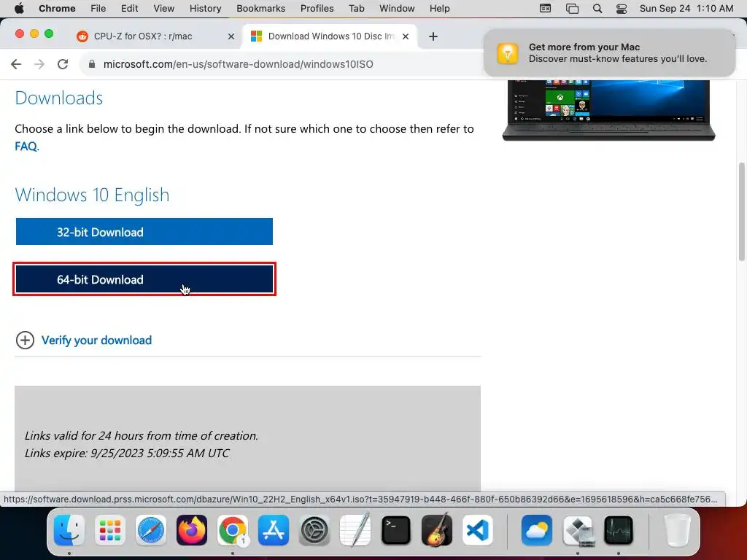Click the 32-bit Download button
Viewport: 747px width, 560px height.
pyautogui.click(x=144, y=232)
